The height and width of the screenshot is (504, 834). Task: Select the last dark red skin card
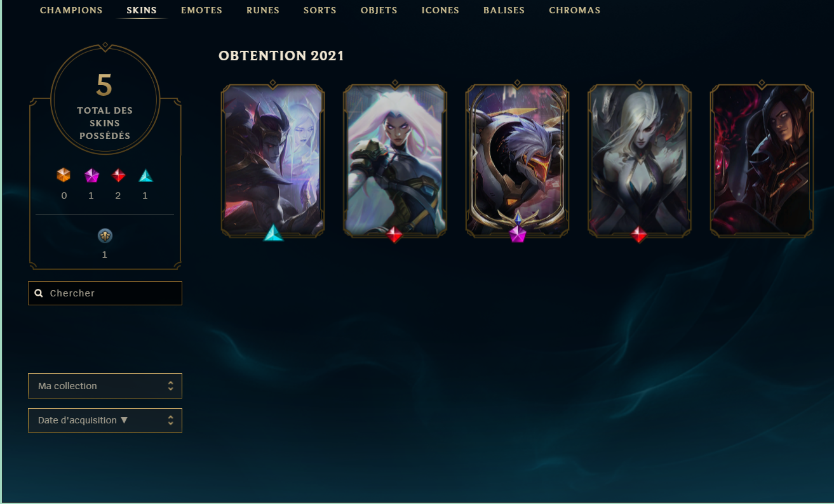pyautogui.click(x=762, y=161)
